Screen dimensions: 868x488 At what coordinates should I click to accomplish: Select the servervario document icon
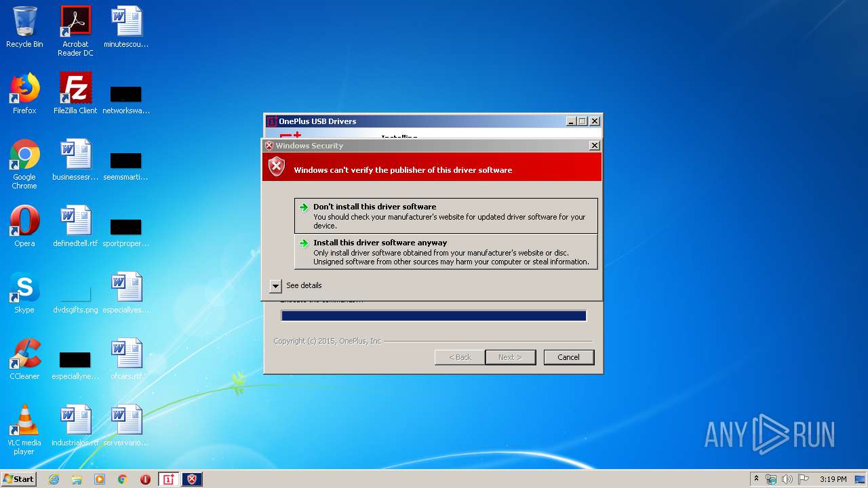point(126,426)
